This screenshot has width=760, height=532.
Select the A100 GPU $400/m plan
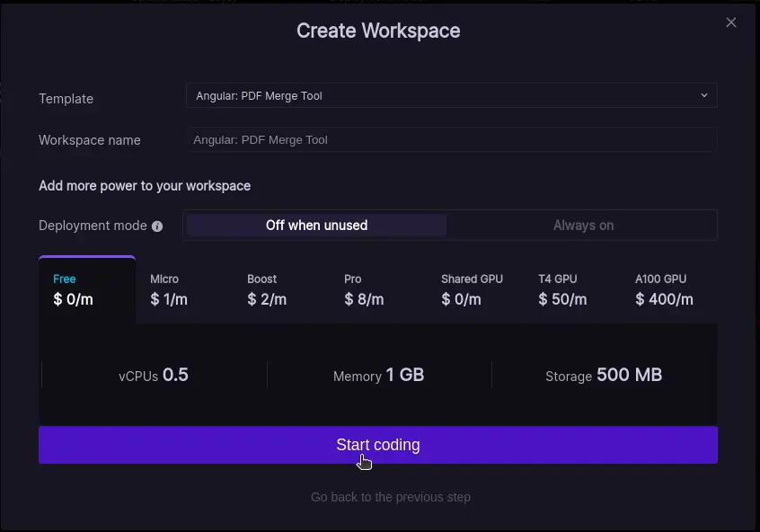pos(669,290)
